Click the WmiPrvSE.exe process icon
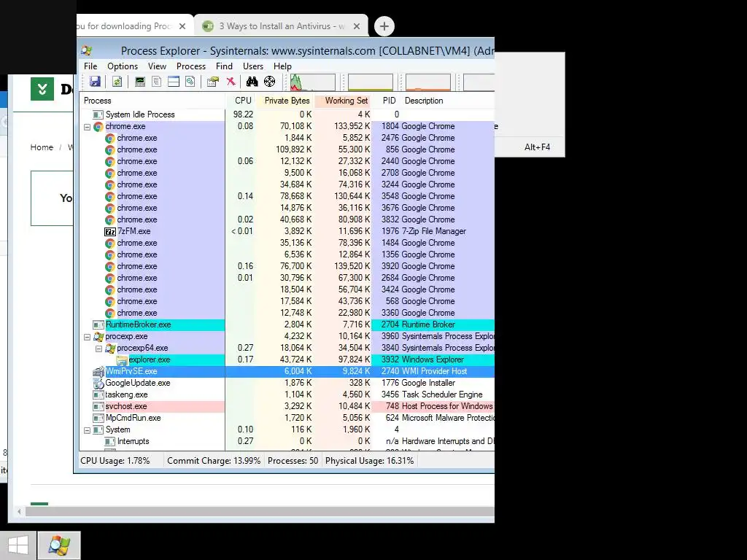Viewport: 747px width, 560px height. [98, 371]
